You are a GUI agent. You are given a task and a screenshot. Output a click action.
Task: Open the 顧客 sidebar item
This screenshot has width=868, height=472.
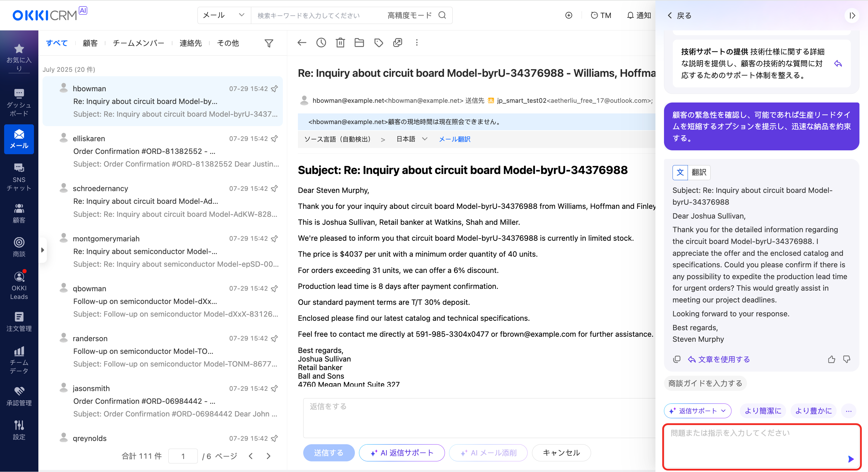pyautogui.click(x=19, y=214)
